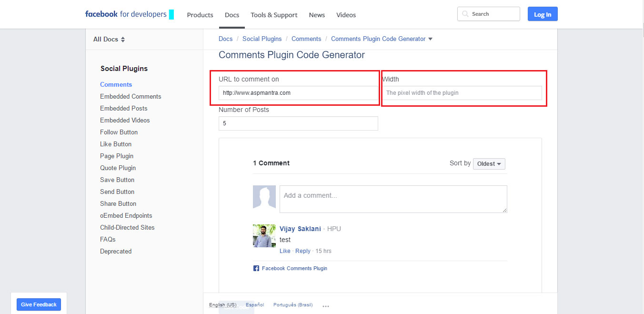The height and width of the screenshot is (314, 644).
Task: Click the Log In button
Action: coord(542,14)
